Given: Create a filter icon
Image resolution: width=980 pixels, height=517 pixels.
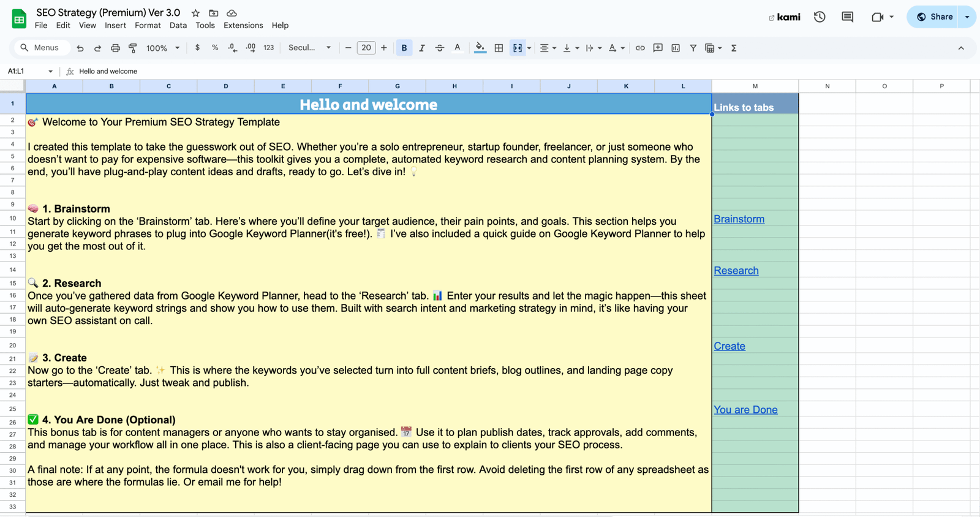Looking at the screenshot, I should pos(693,48).
